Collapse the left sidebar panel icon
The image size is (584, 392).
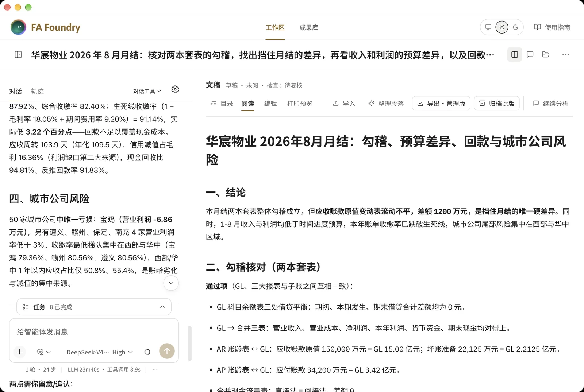pos(18,55)
